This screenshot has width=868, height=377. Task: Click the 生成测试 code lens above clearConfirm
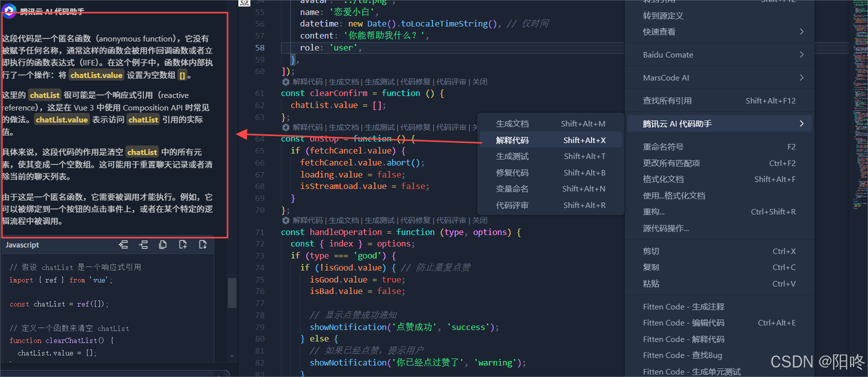(x=380, y=81)
